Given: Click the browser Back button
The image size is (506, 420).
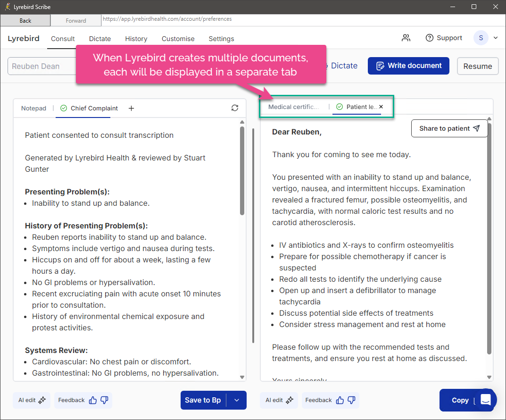Looking at the screenshot, I should tap(25, 20).
